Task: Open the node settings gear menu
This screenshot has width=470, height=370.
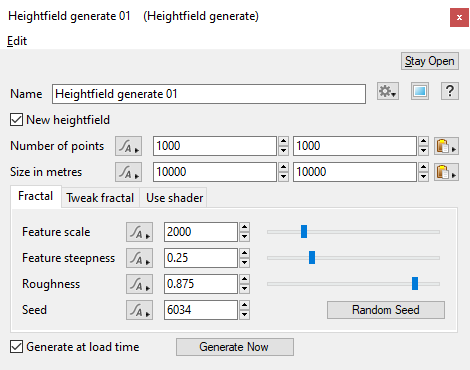Action: (388, 91)
